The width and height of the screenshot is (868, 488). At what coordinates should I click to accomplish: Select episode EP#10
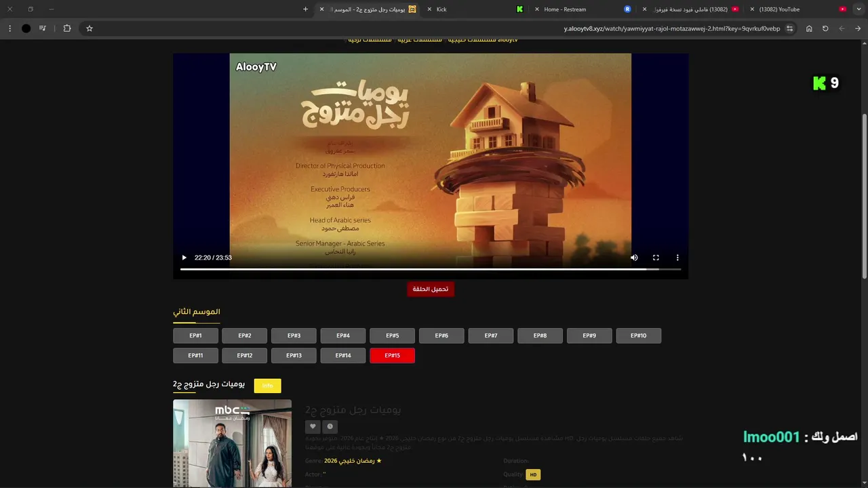coord(638,335)
